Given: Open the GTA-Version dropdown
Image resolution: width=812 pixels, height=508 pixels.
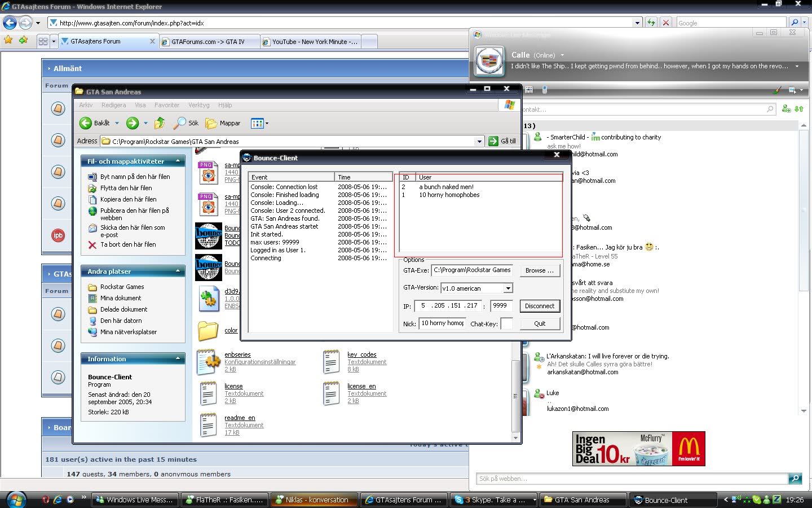Looking at the screenshot, I should [508, 288].
